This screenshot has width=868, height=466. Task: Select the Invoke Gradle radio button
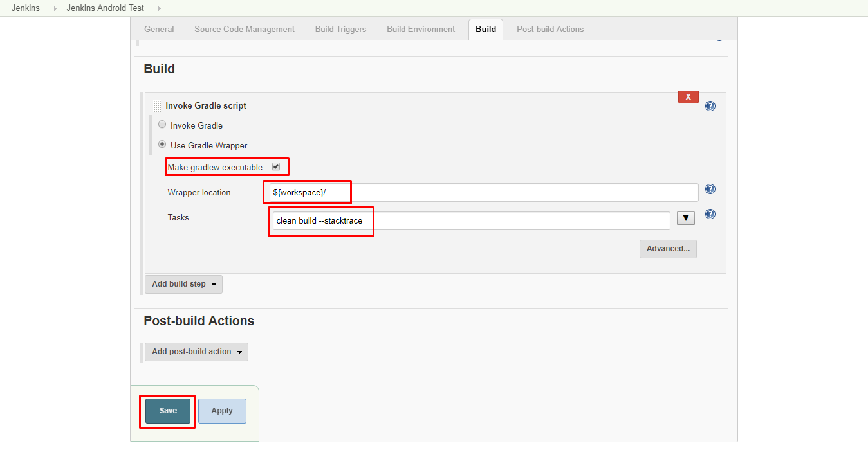tap(162, 123)
